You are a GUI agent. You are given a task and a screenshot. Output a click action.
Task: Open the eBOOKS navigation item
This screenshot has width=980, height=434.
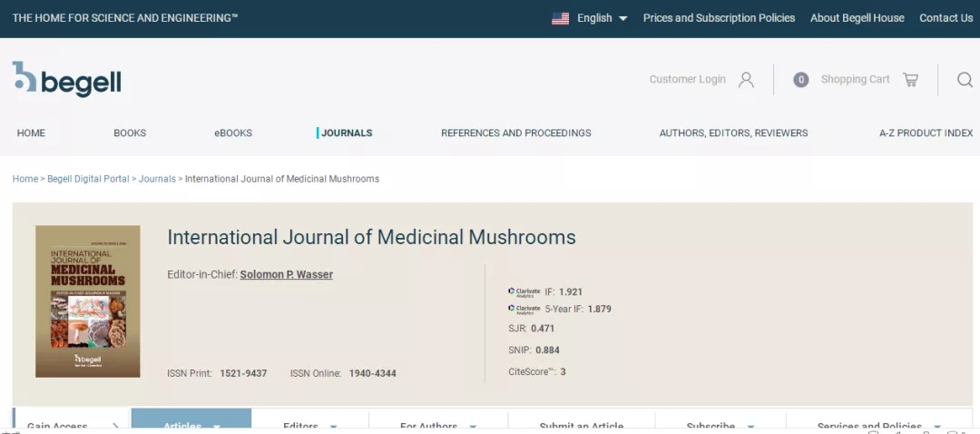pos(233,133)
